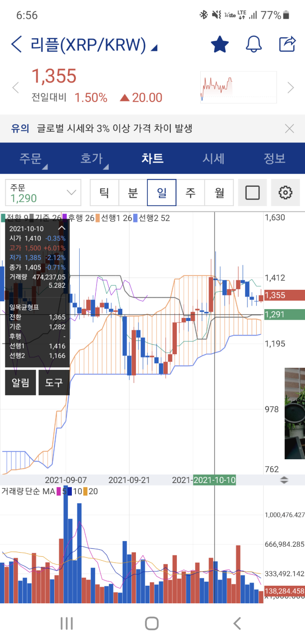Select the 일 chart interval
305x644 pixels.
tap(162, 193)
